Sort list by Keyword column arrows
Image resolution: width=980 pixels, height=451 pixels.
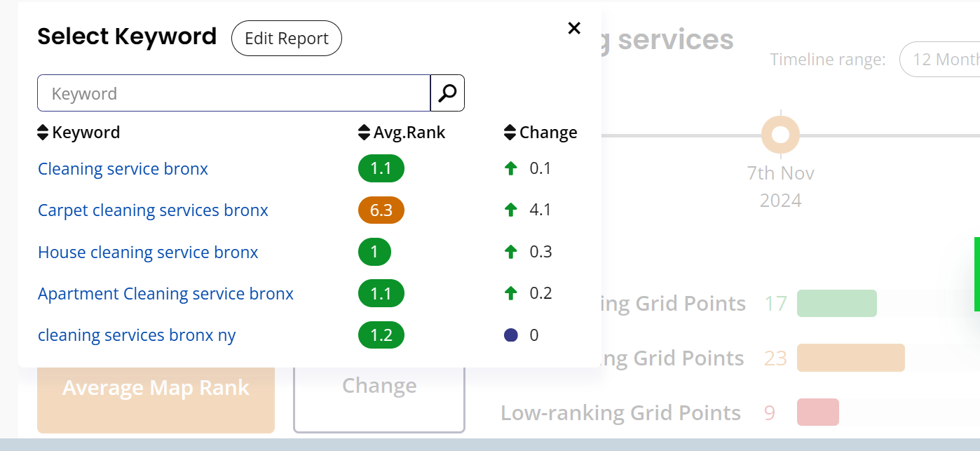(43, 133)
